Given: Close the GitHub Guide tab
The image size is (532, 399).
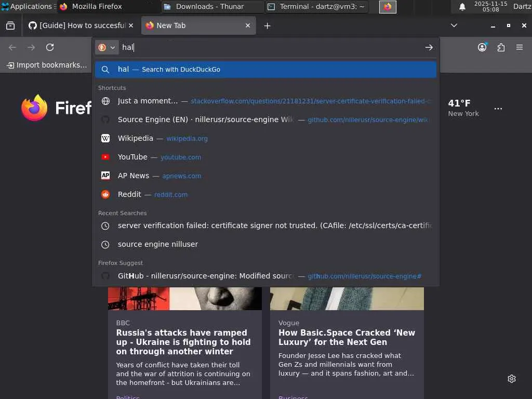Looking at the screenshot, I should [x=131, y=25].
